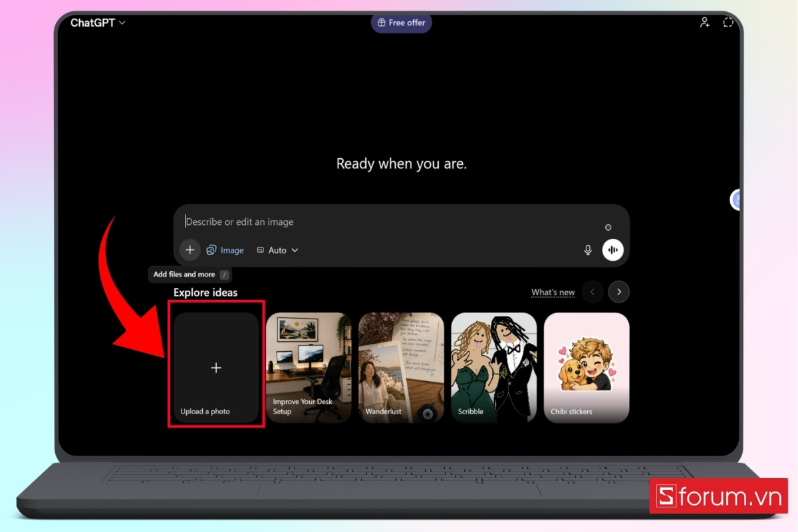
Task: Click the Upload a photo card
Action: [x=216, y=368]
